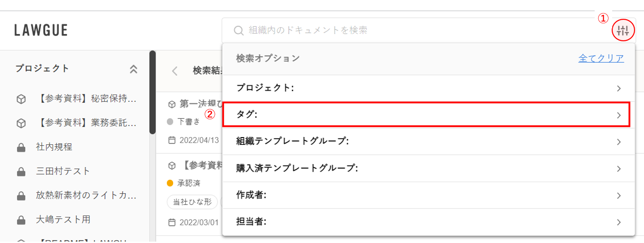
Task: Expand the 作成者 search option
Action: 428,195
